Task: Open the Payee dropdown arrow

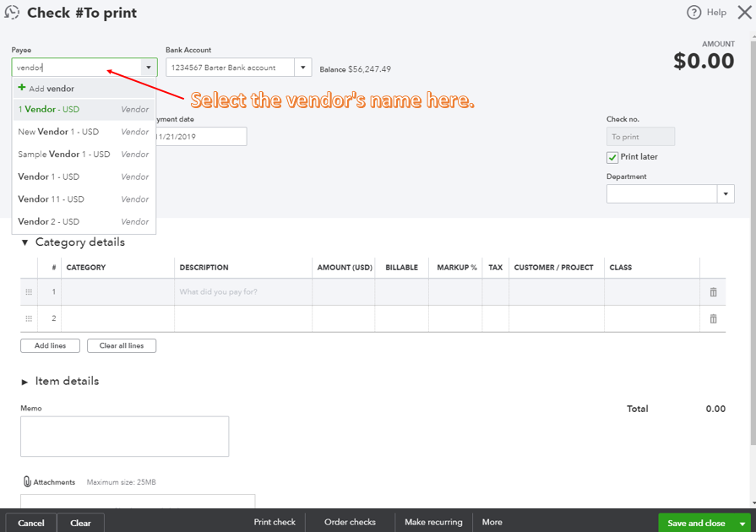Action: 149,68
